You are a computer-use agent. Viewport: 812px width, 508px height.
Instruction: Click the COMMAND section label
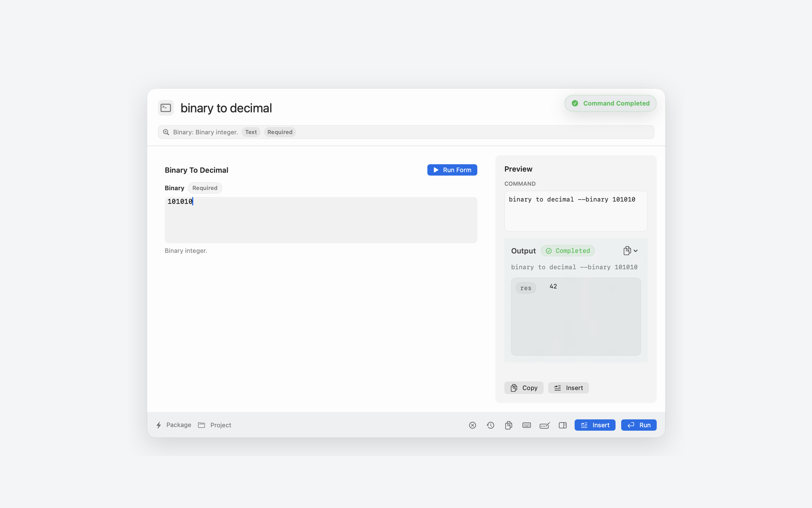520,184
